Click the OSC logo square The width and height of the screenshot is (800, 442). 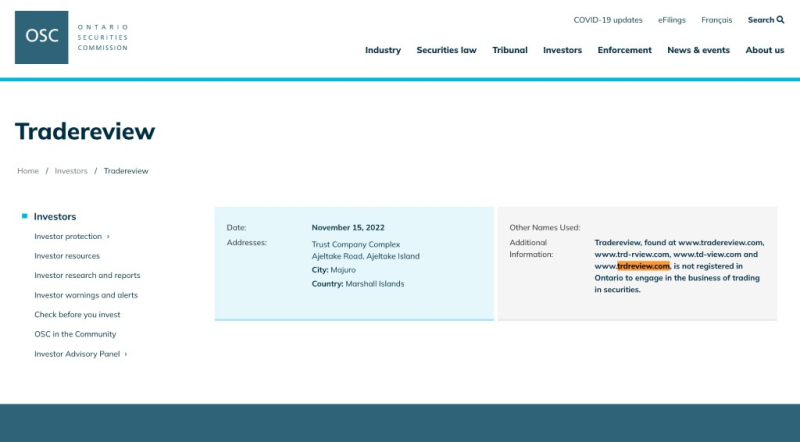pos(41,37)
